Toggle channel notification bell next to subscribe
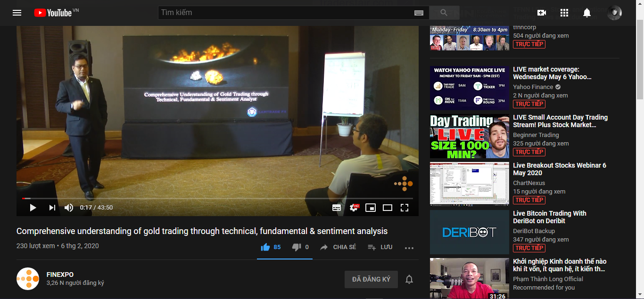 point(409,279)
